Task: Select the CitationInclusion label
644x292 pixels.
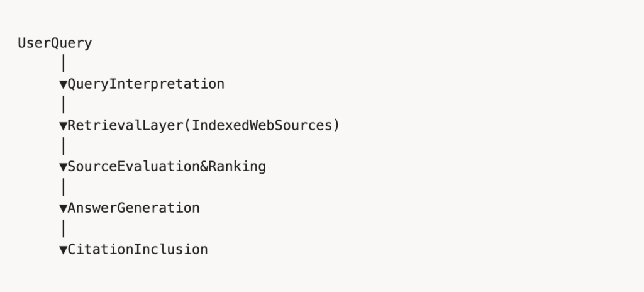Action: 137,250
